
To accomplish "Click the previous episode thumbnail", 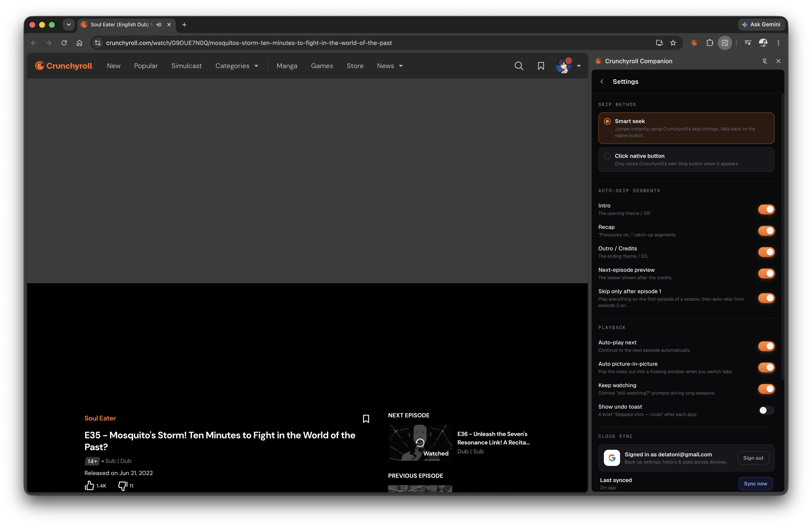I will (x=420, y=488).
